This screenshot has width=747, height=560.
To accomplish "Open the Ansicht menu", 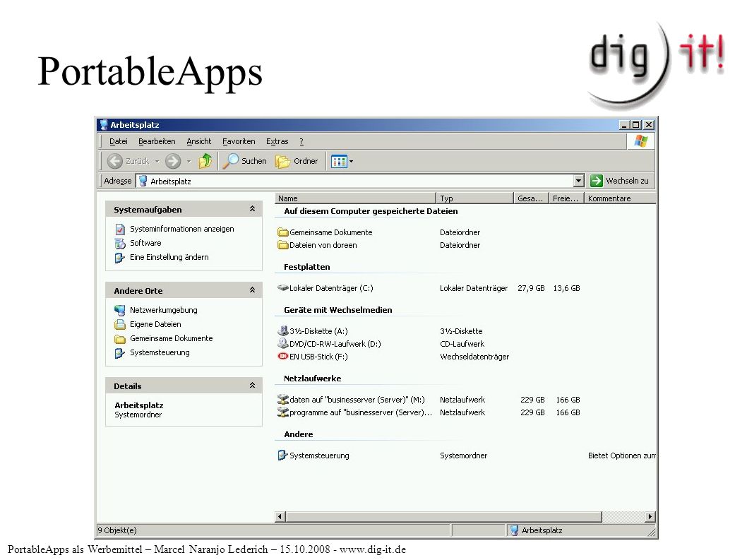I will (198, 141).
